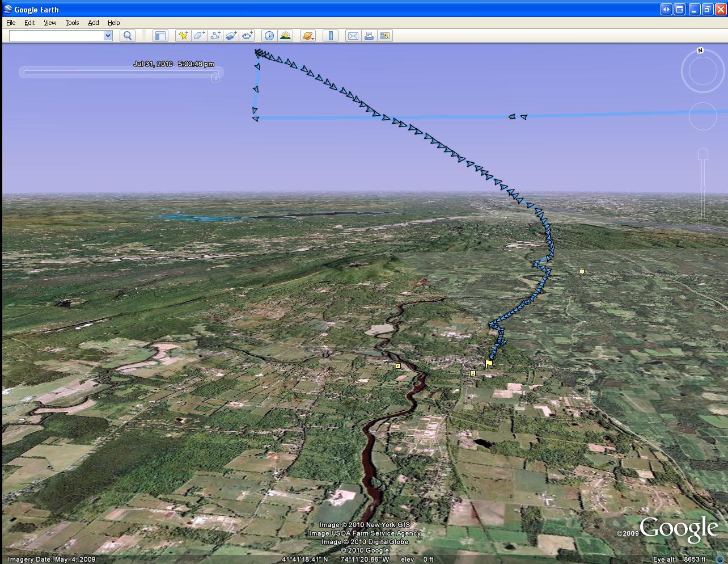The width and height of the screenshot is (728, 564).
Task: Open the Add menu
Action: tap(94, 23)
